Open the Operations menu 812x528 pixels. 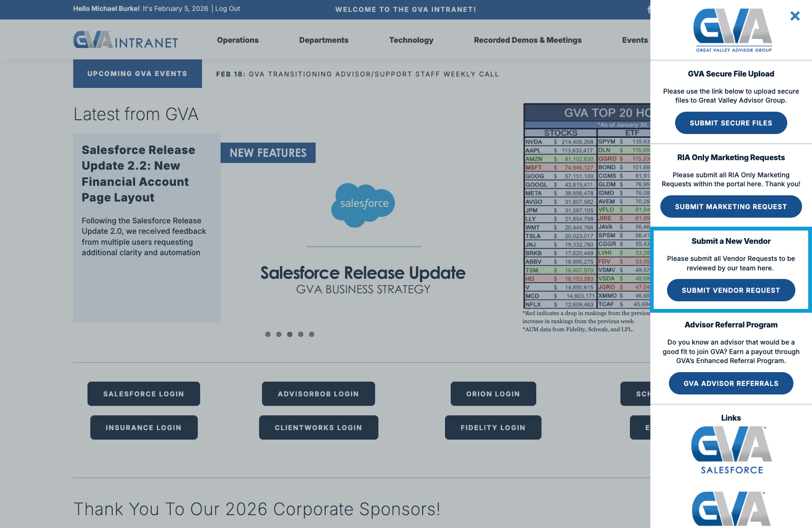pos(238,40)
